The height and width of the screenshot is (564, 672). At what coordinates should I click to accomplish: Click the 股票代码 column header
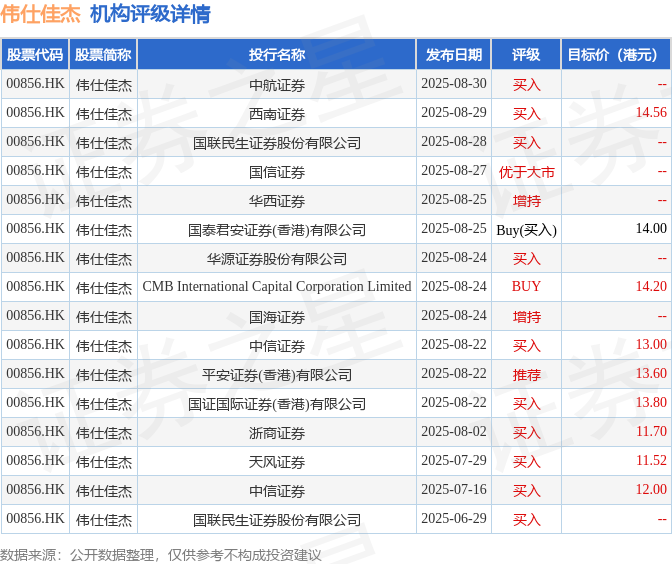(x=35, y=54)
